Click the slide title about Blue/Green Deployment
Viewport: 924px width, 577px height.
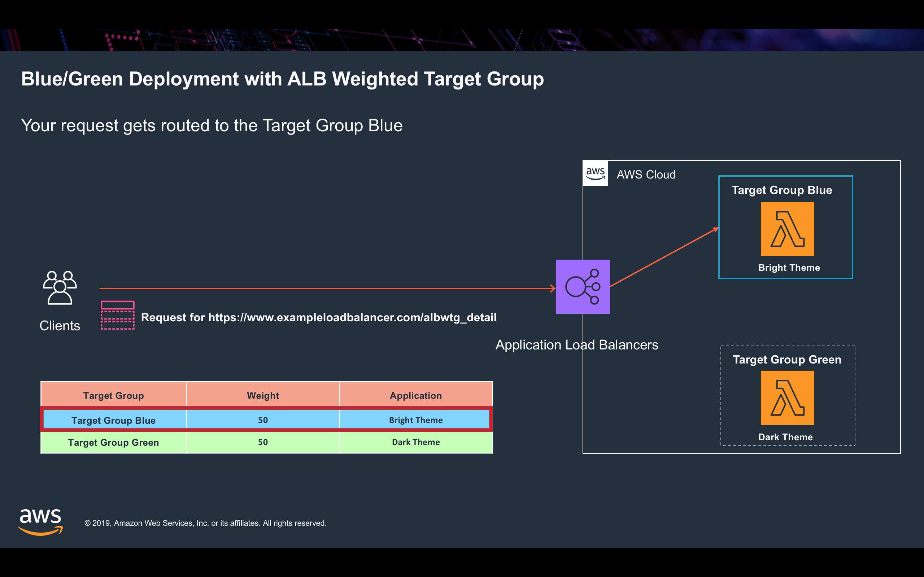(282, 79)
